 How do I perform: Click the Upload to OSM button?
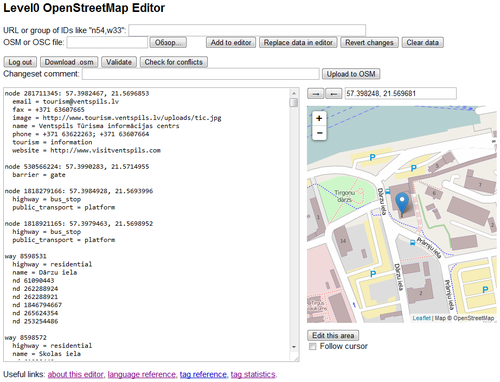[x=351, y=74]
